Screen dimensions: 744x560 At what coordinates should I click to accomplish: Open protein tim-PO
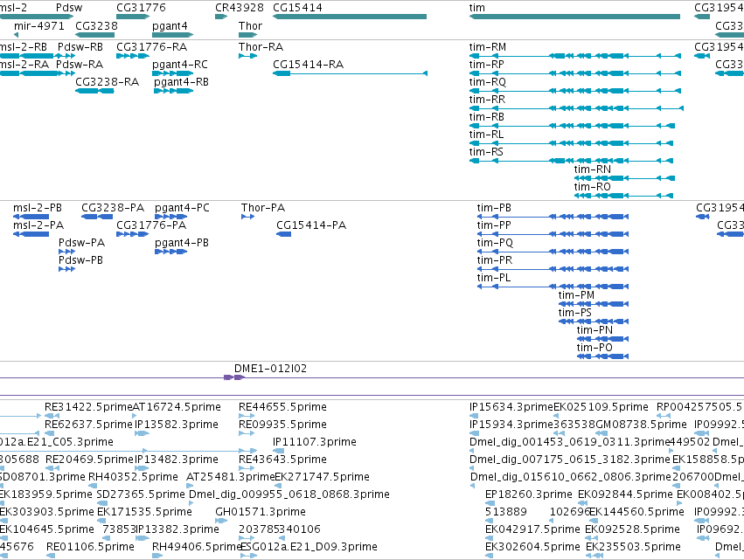coord(602,357)
